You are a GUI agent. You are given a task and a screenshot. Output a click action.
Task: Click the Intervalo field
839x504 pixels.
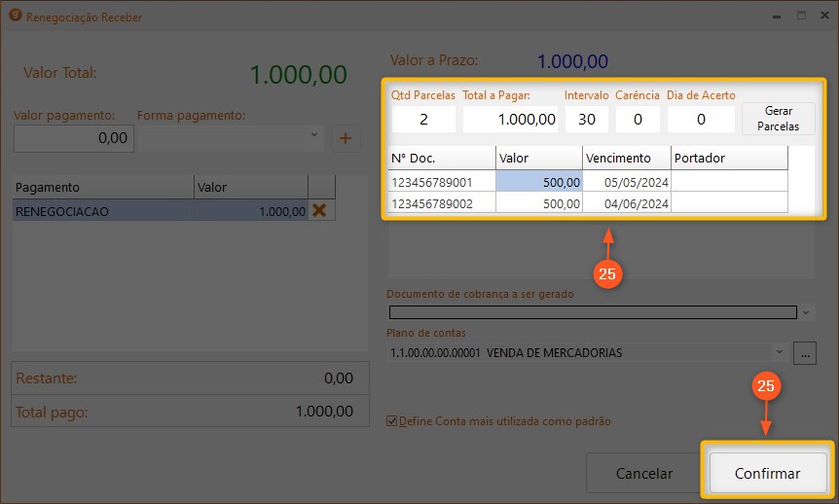click(587, 119)
